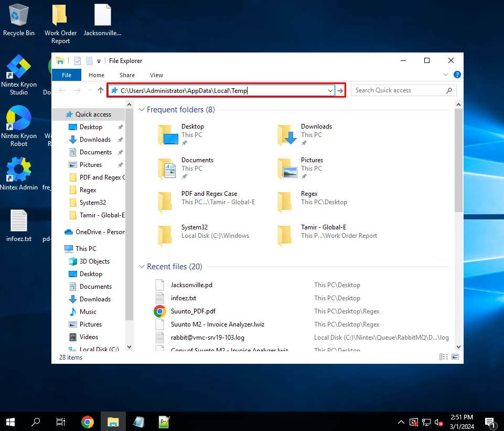
Task: Collapse the Recent files section
Action: (142, 267)
